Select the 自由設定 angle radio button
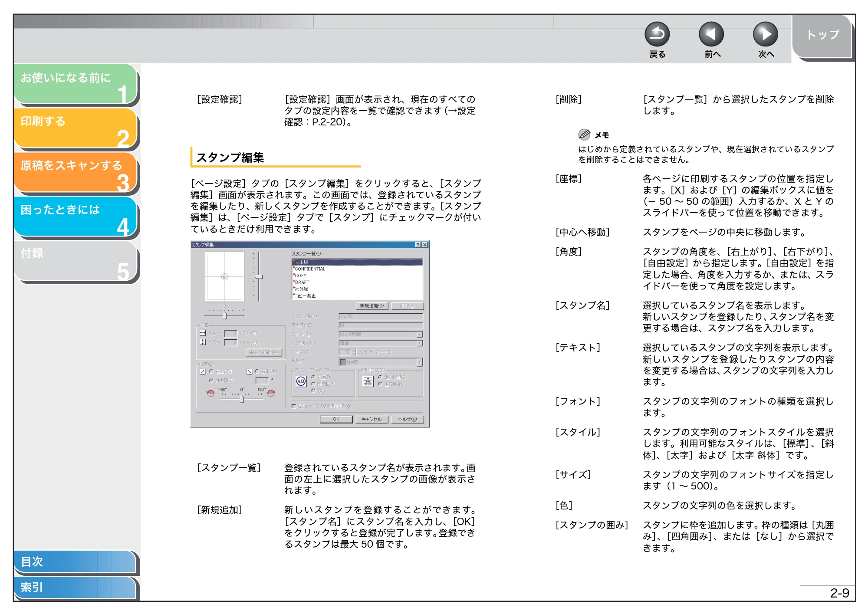 point(211,381)
